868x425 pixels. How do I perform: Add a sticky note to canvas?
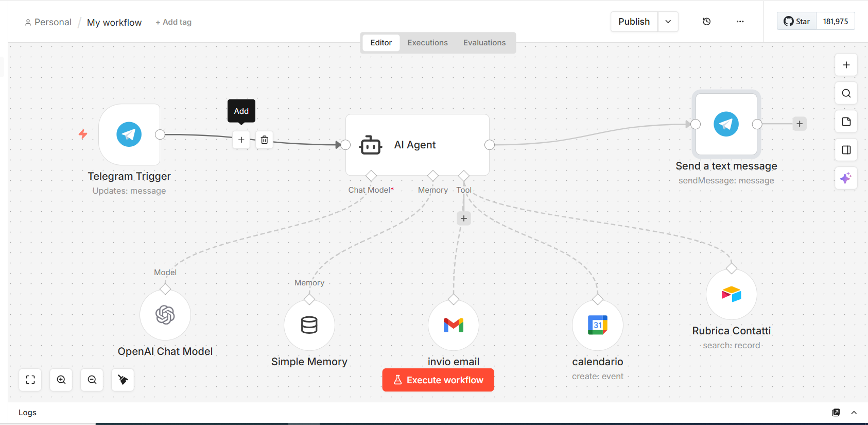[846, 122]
